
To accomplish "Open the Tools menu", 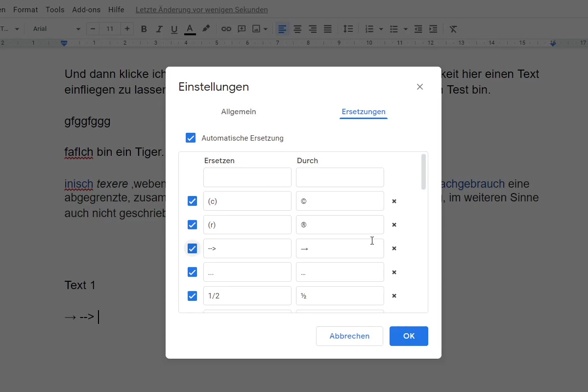I will pos(55,10).
